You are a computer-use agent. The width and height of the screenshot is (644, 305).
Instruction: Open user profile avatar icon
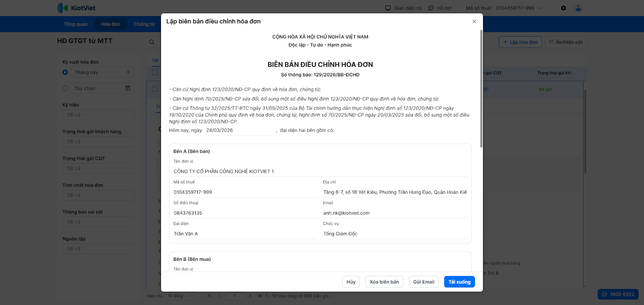point(578,8)
